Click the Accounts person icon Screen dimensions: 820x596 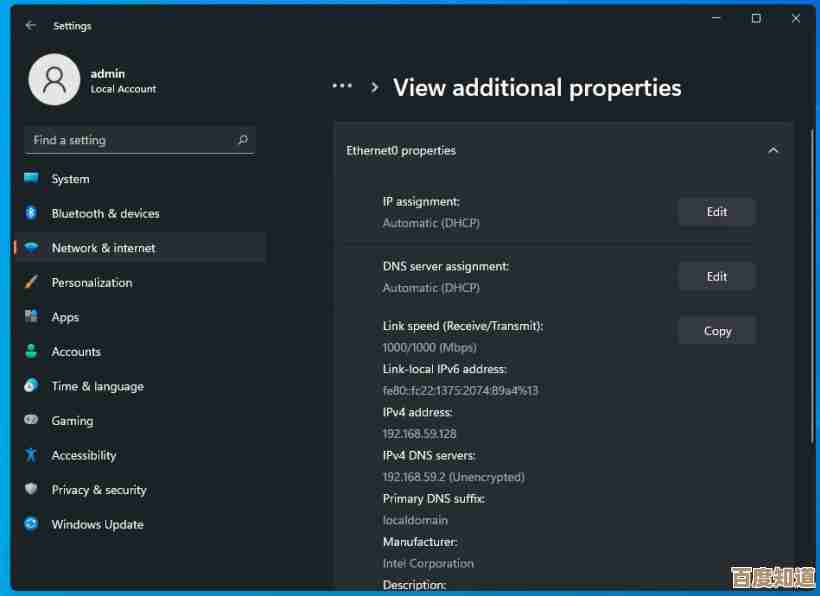point(31,352)
